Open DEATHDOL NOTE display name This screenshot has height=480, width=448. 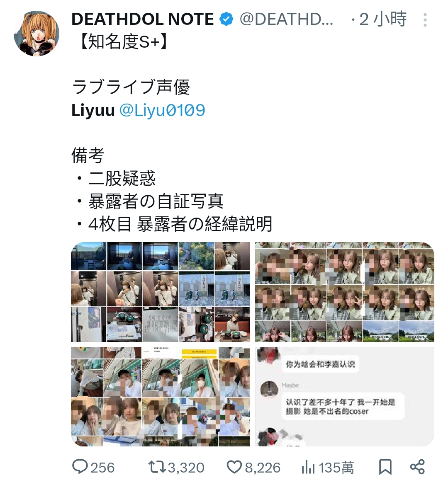point(143,19)
